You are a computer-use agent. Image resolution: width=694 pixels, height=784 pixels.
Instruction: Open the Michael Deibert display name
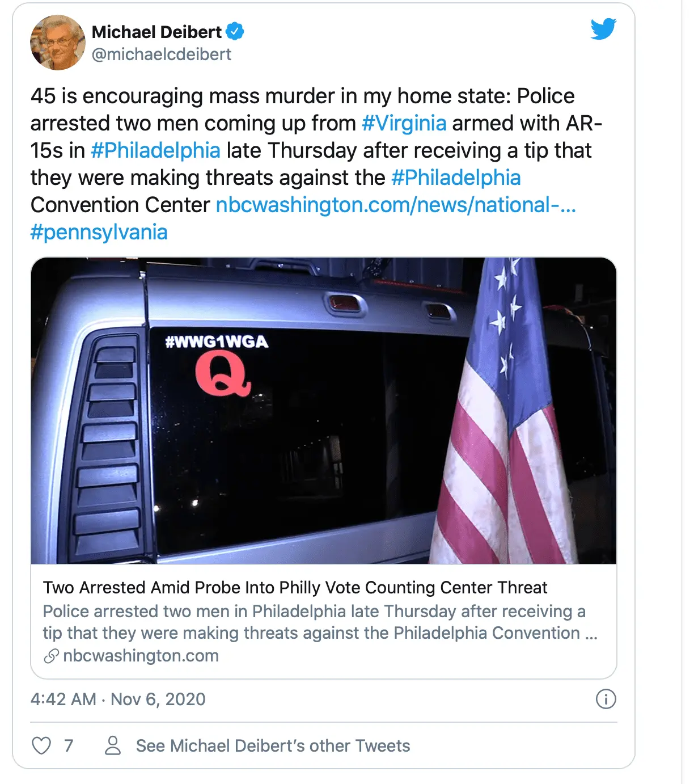[156, 32]
